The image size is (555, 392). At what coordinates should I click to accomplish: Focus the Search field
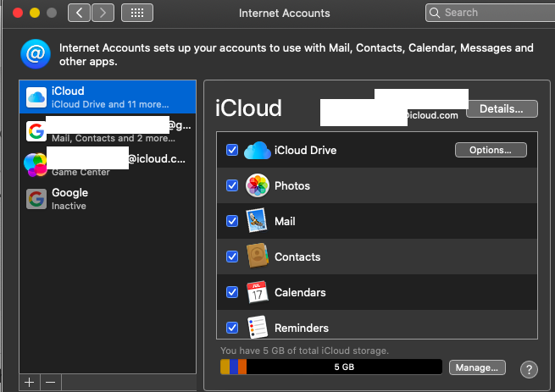[491, 13]
